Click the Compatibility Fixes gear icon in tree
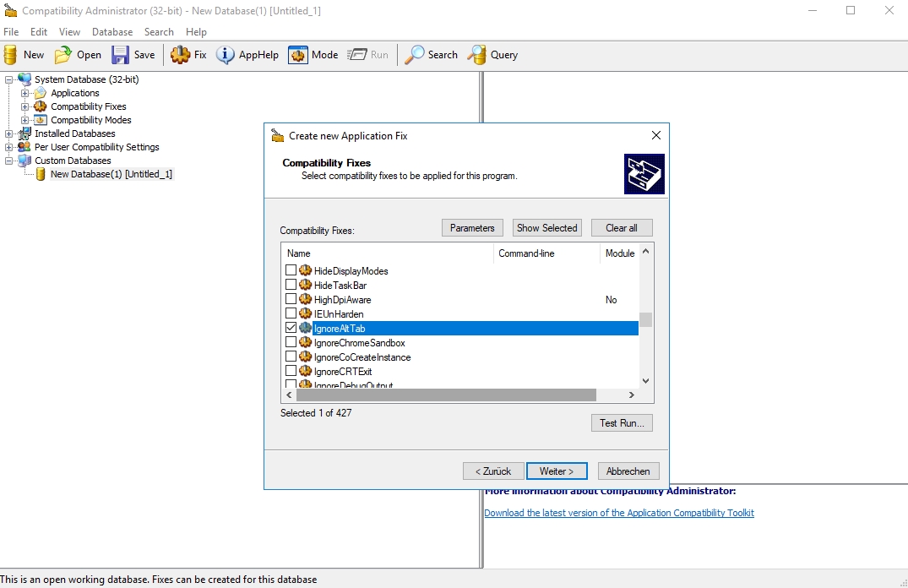Viewport: 908px width, 588px height. tap(41, 106)
